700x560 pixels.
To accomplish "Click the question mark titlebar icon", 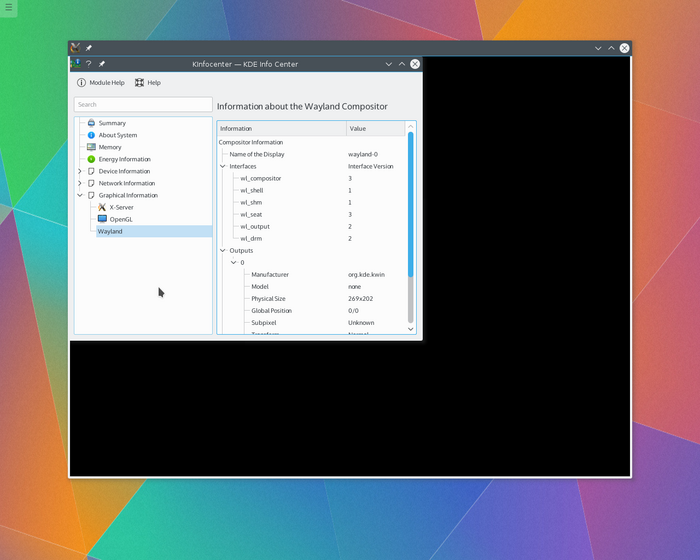I will click(88, 64).
